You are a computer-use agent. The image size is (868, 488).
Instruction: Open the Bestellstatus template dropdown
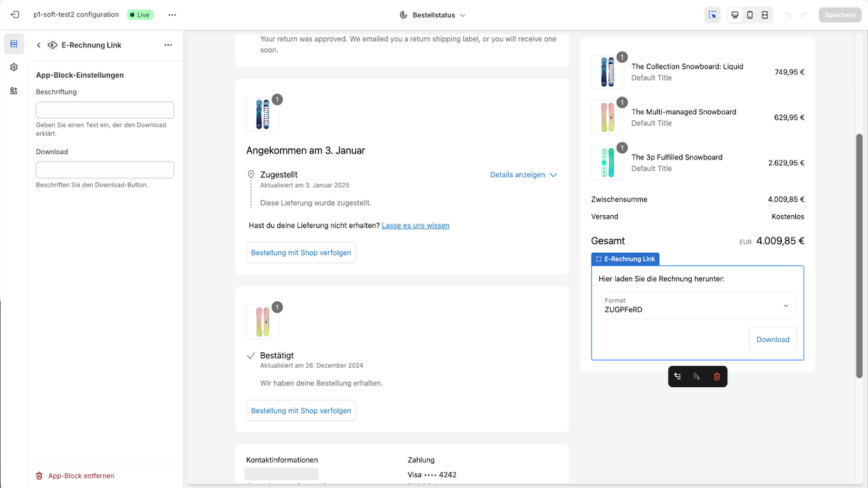(432, 15)
